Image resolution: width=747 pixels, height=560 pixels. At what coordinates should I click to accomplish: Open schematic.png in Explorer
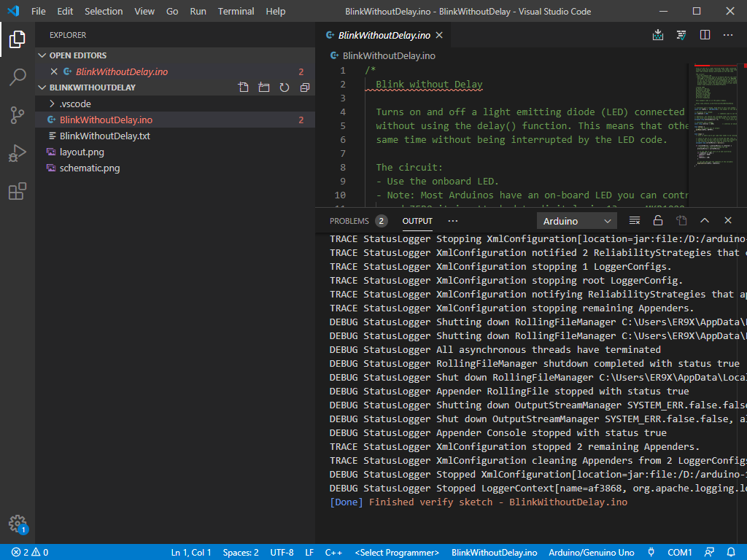[x=175, y=168]
